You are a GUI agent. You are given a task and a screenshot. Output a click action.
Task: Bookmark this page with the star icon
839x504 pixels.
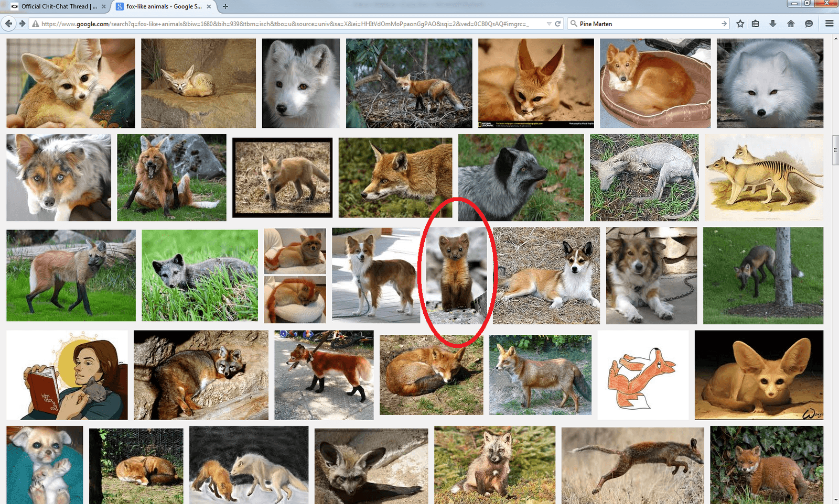point(740,24)
